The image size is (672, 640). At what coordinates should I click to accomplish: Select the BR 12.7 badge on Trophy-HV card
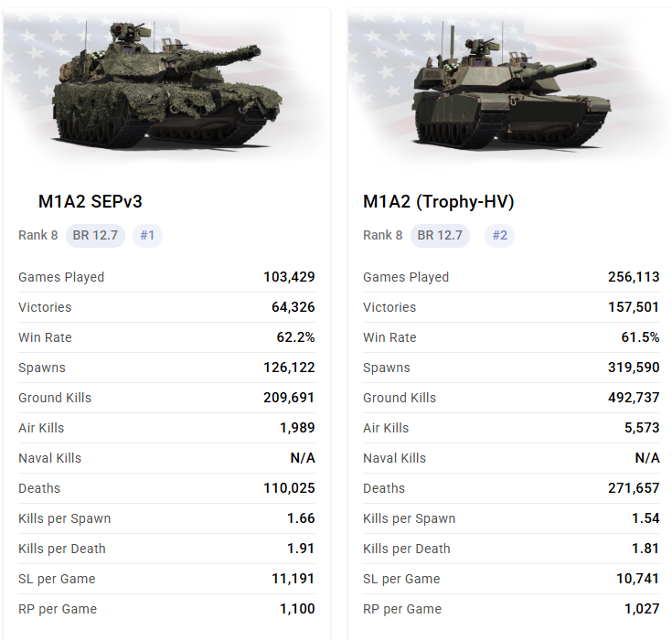(x=440, y=235)
